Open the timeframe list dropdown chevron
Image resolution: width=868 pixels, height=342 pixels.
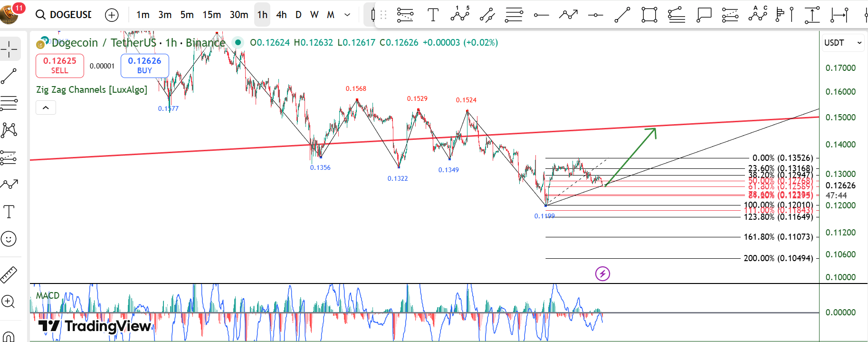347,15
